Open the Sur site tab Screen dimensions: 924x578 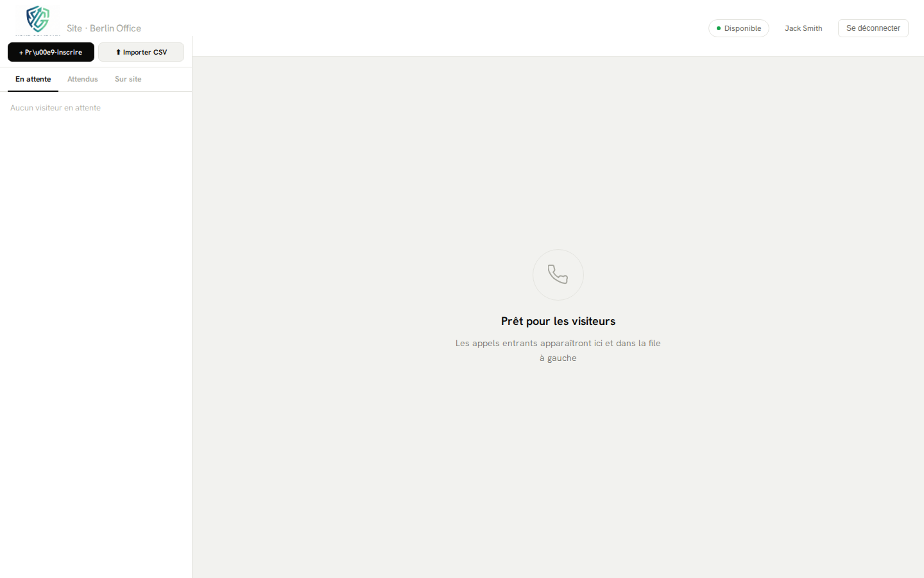coord(128,79)
